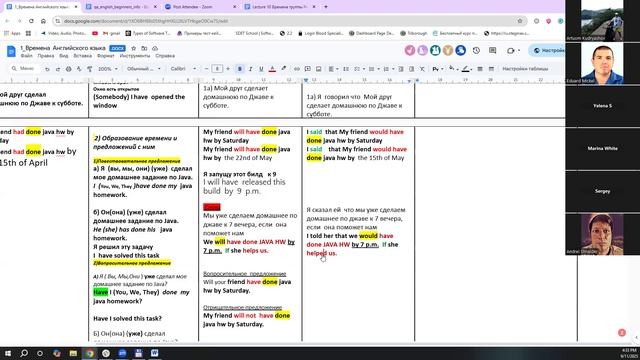Switch to the Lecture 10 browser tab
640x360 pixels.
click(x=279, y=7)
